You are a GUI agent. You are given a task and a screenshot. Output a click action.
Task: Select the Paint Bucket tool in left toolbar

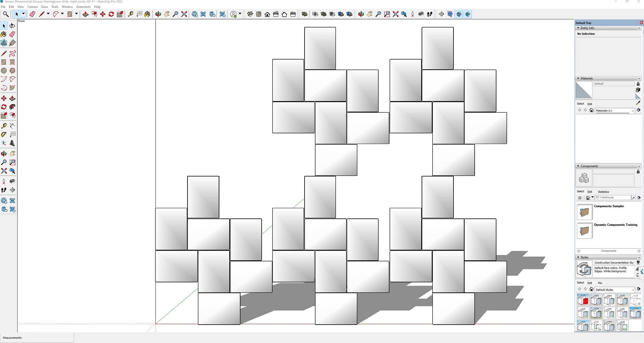pos(4,34)
